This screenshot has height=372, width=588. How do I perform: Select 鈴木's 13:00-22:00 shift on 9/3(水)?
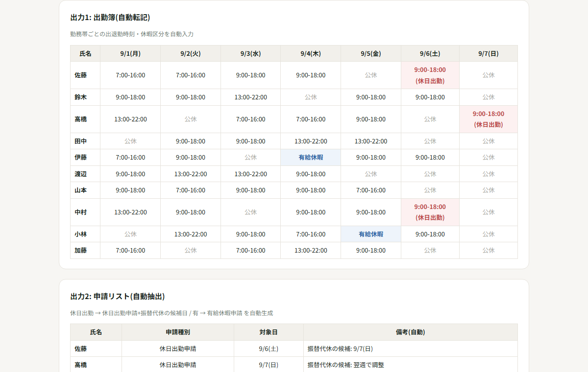250,97
